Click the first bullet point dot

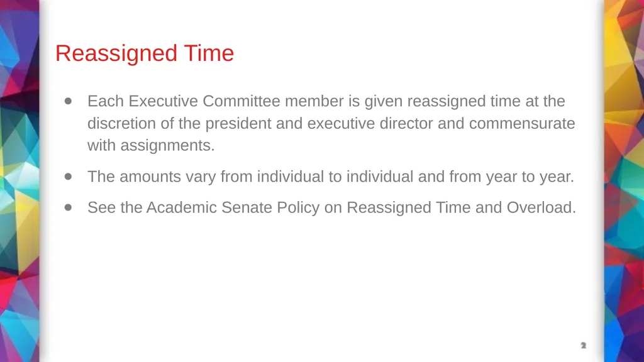[x=68, y=101]
